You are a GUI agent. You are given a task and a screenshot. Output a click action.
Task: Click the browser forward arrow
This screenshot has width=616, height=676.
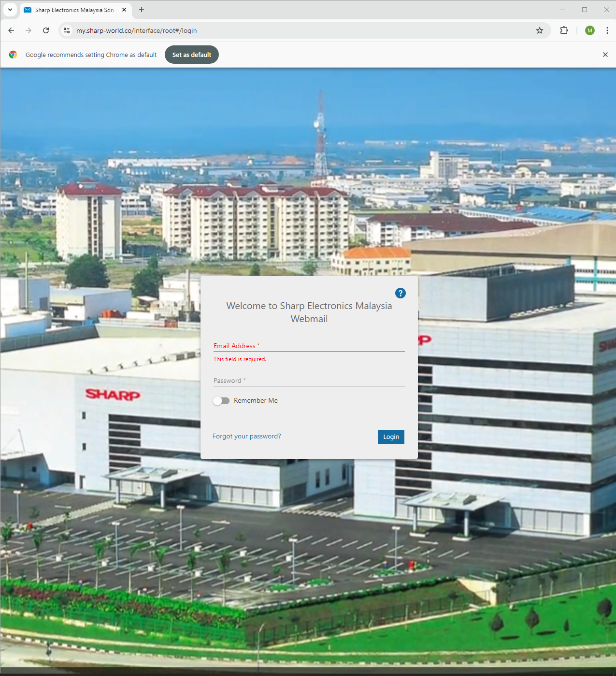click(x=29, y=30)
